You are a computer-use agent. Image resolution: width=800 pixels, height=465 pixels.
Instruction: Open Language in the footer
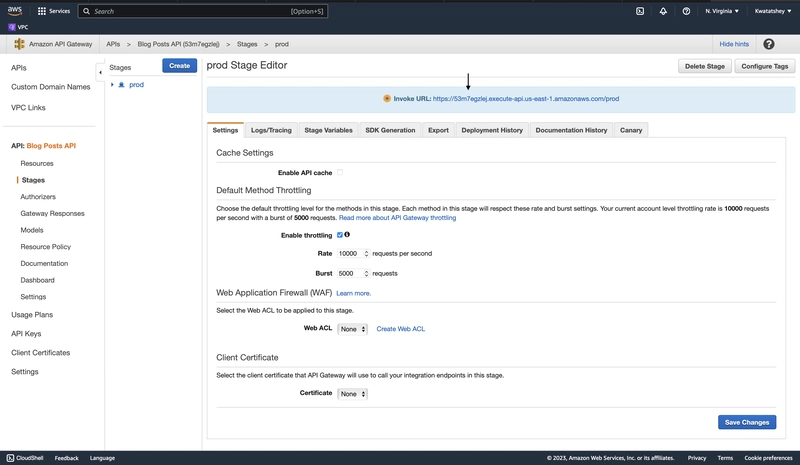point(102,458)
